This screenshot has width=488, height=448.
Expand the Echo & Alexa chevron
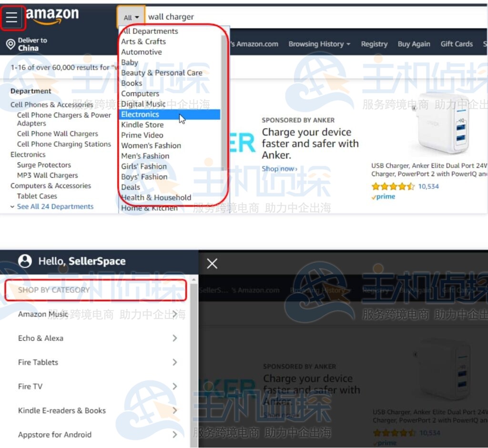[x=175, y=338]
